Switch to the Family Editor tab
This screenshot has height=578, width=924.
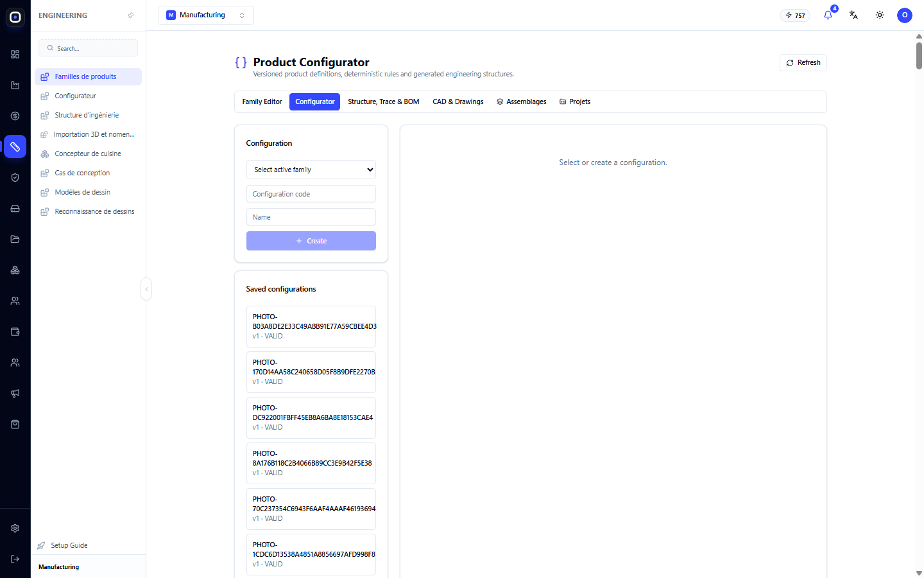point(262,101)
